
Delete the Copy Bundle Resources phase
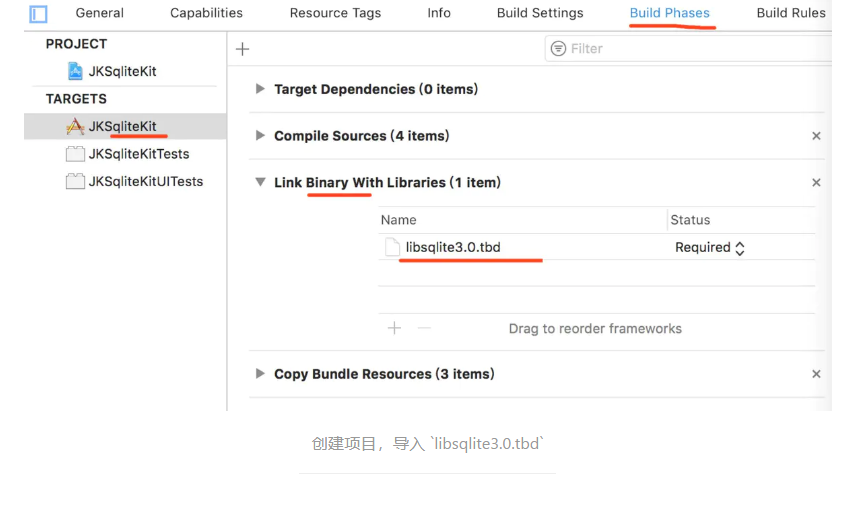click(816, 374)
